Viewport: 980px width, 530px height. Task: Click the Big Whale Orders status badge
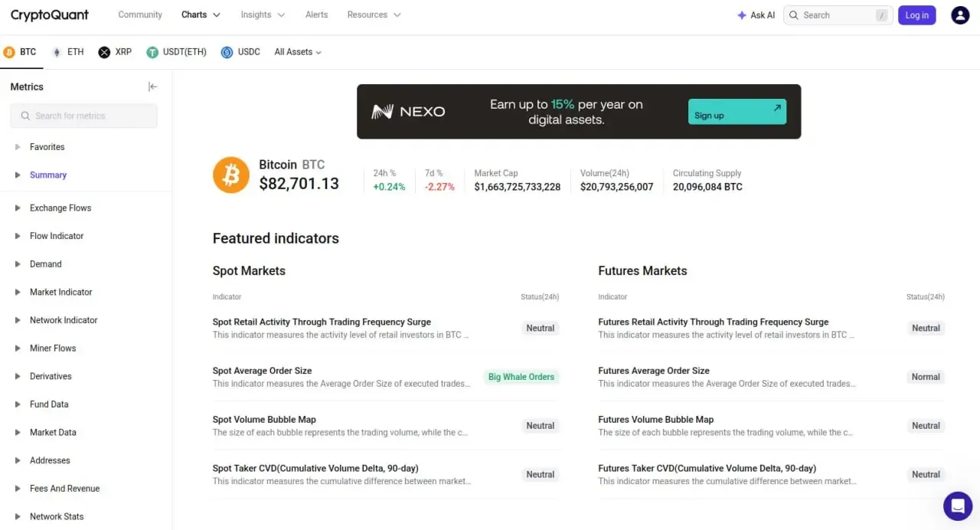521,377
